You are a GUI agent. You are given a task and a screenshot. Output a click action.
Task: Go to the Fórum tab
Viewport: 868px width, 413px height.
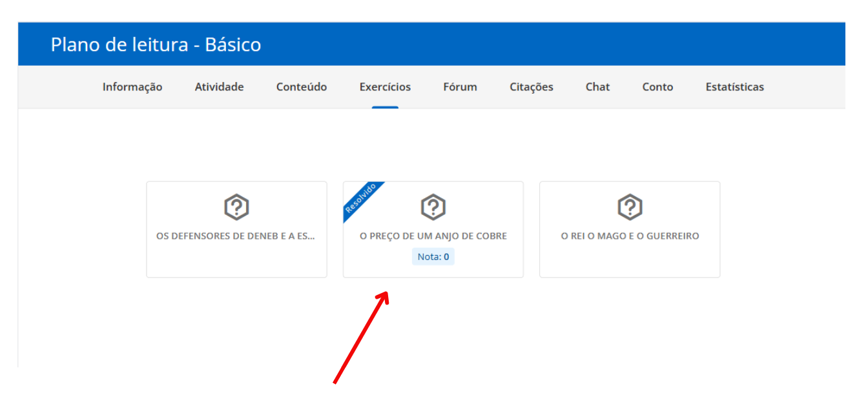point(460,87)
